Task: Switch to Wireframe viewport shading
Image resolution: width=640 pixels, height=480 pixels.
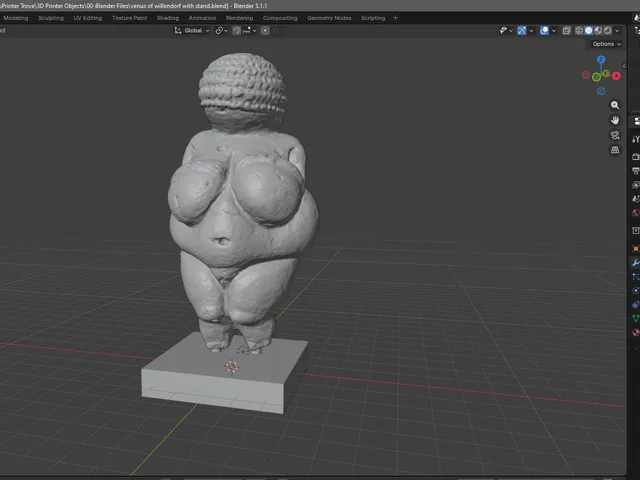Action: pyautogui.click(x=579, y=31)
